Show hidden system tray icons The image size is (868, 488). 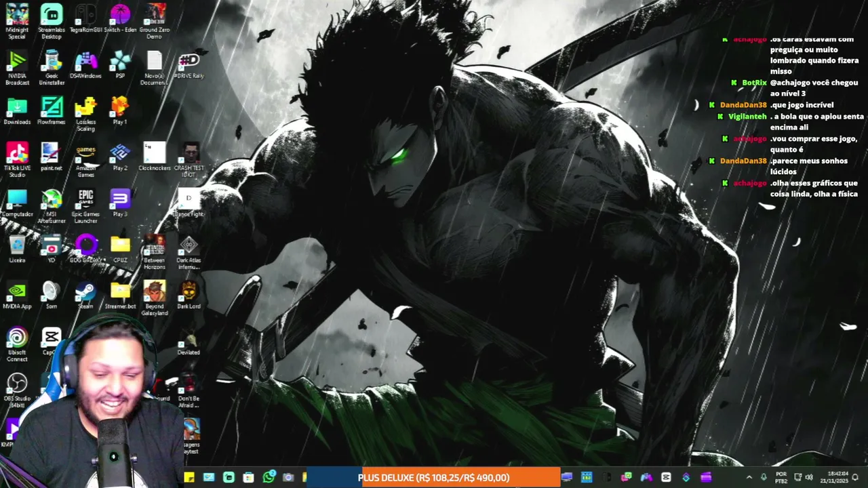(749, 477)
